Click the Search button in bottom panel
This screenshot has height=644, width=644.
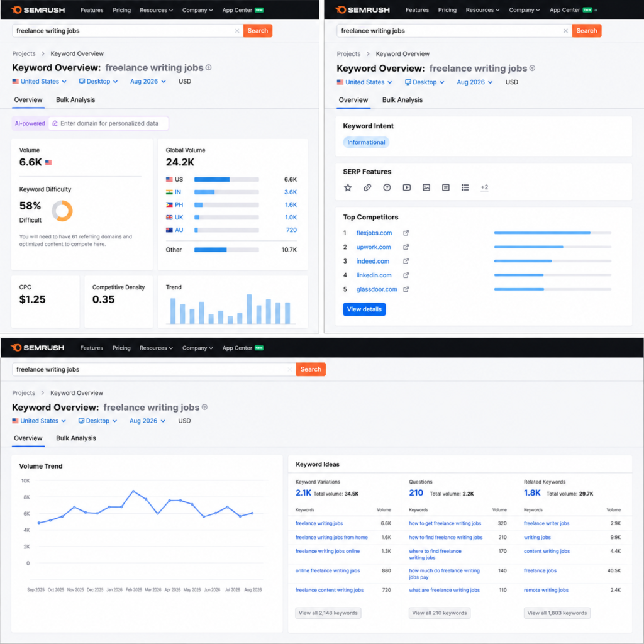pos(311,369)
